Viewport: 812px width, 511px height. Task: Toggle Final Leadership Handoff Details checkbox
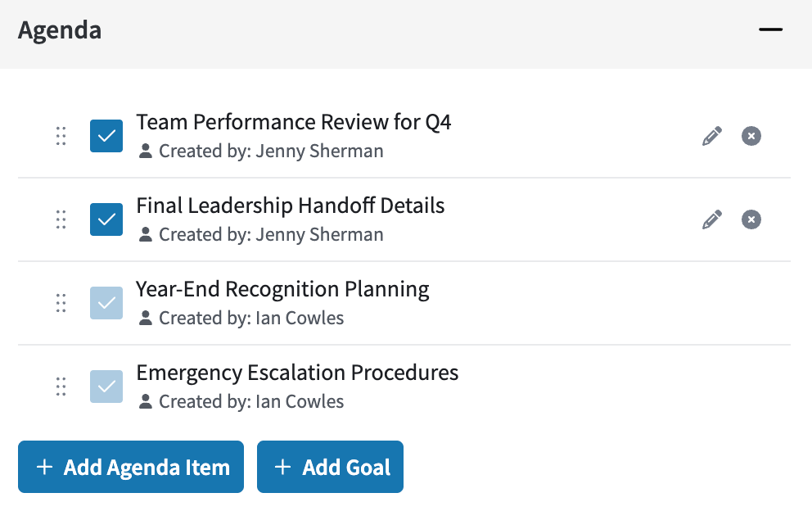tap(106, 219)
